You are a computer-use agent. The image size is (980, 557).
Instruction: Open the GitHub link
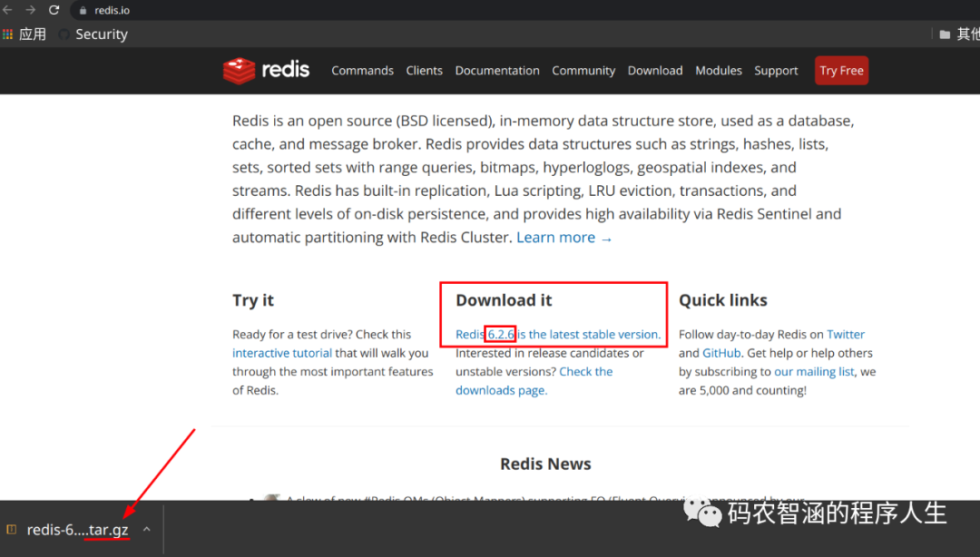tap(722, 353)
